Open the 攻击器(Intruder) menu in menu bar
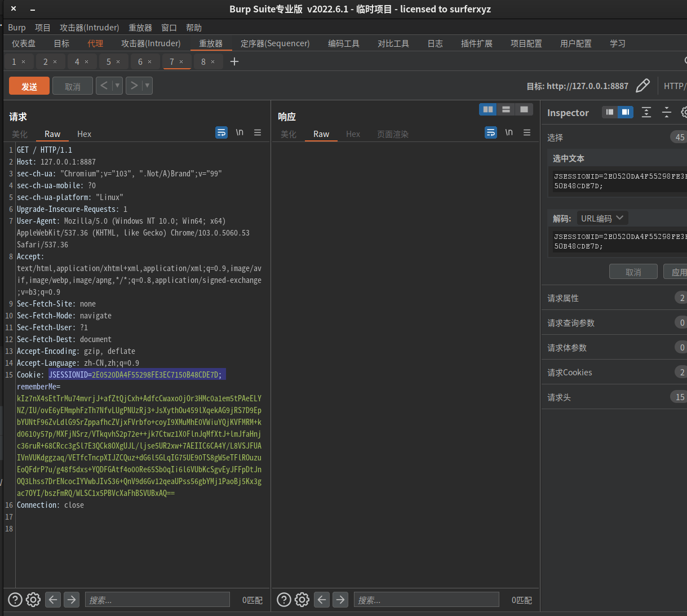This screenshot has width=687, height=616. point(90,28)
